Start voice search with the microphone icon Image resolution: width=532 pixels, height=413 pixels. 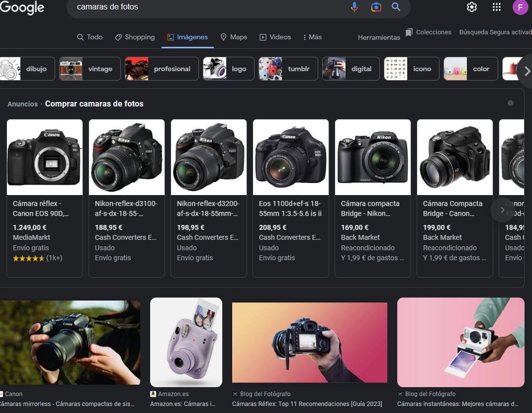354,7
